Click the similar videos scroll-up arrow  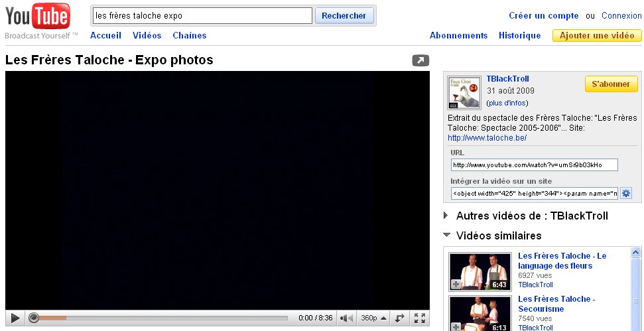pyautogui.click(x=636, y=252)
